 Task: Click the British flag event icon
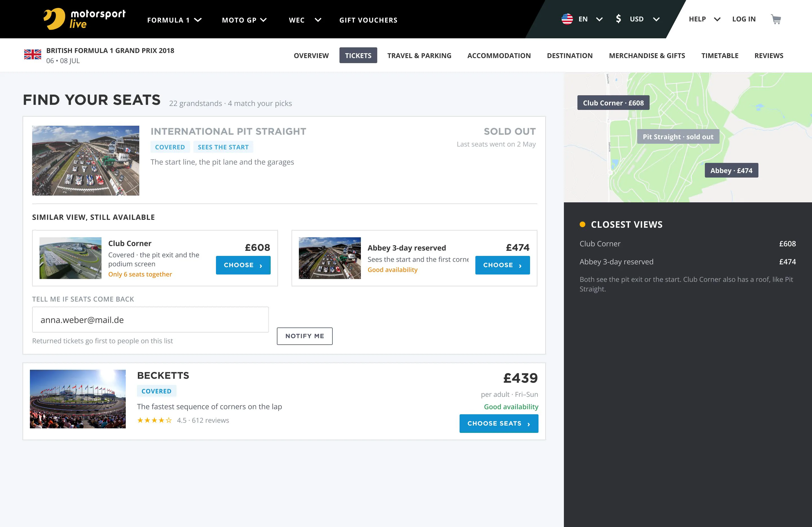[33, 55]
